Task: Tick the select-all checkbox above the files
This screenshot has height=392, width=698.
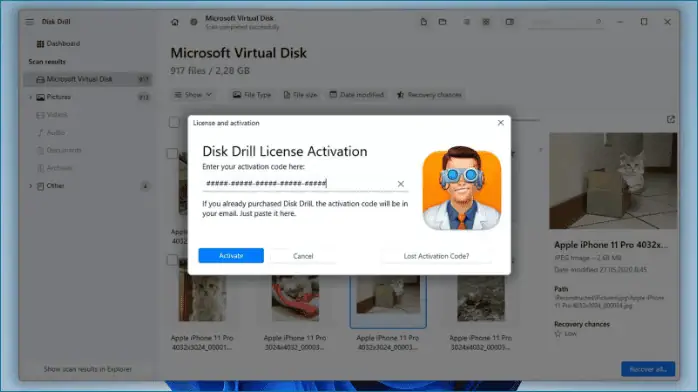Action: [x=174, y=122]
